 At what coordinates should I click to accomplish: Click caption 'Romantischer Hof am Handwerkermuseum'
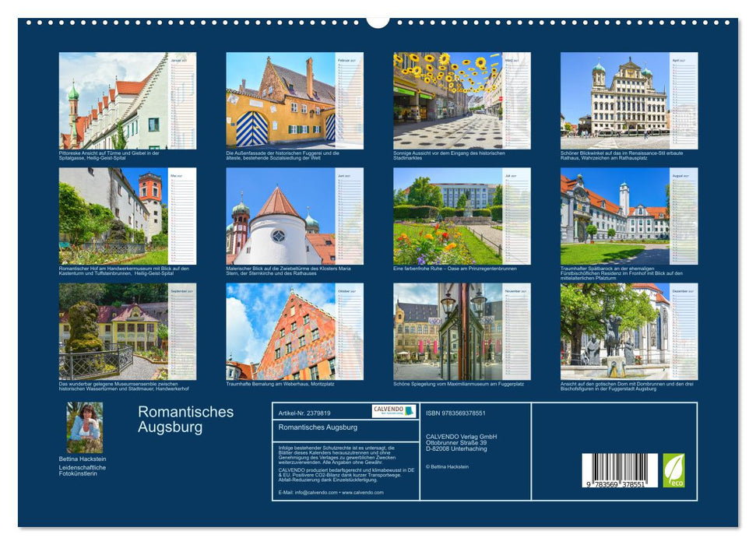click(x=125, y=271)
